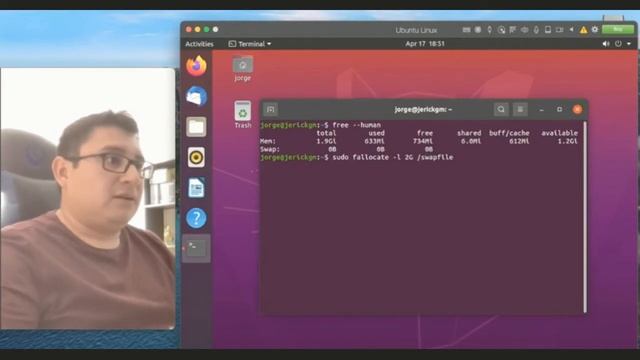Click the 'shared' column header
The width and height of the screenshot is (640, 360).
[x=469, y=133]
